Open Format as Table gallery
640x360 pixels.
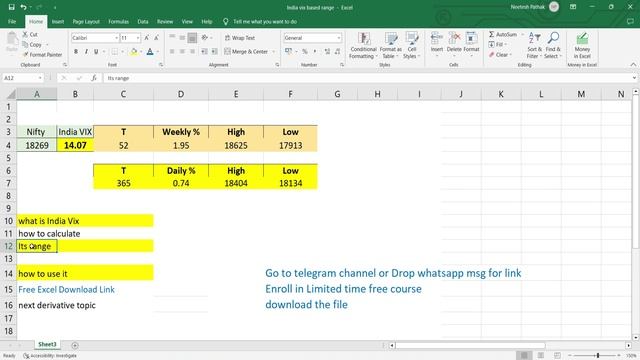[x=391, y=46]
